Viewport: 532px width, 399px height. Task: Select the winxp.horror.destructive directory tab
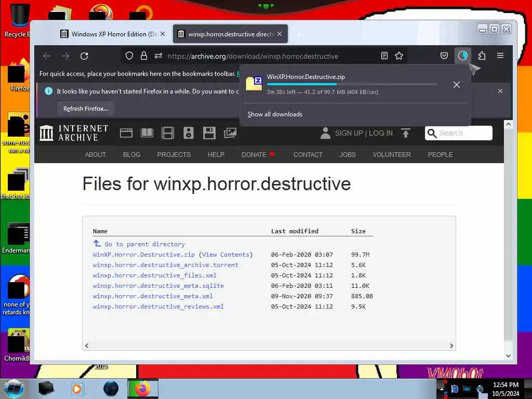pos(230,34)
